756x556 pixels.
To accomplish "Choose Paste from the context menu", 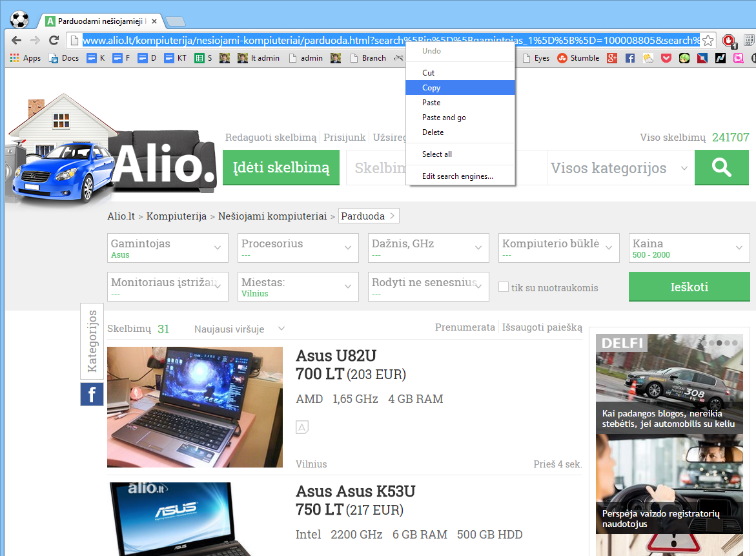I will [460, 103].
